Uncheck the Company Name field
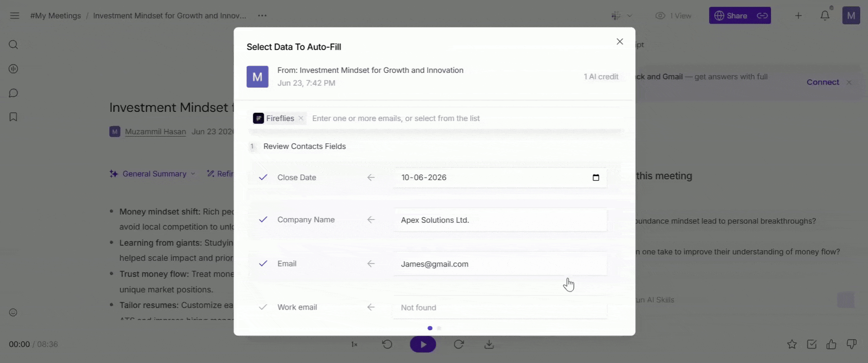Image resolution: width=868 pixels, height=363 pixels. [x=263, y=220]
